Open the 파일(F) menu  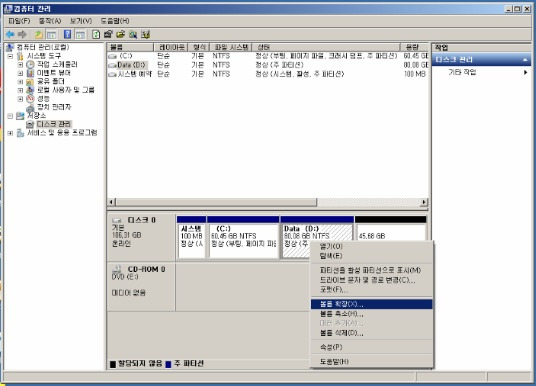coord(19,21)
